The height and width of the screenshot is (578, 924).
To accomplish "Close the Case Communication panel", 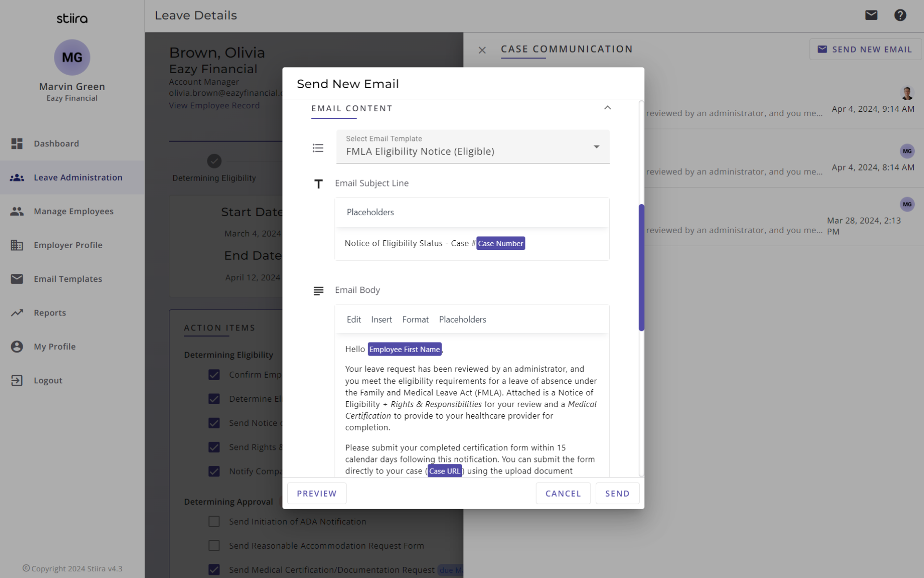I will coord(482,50).
